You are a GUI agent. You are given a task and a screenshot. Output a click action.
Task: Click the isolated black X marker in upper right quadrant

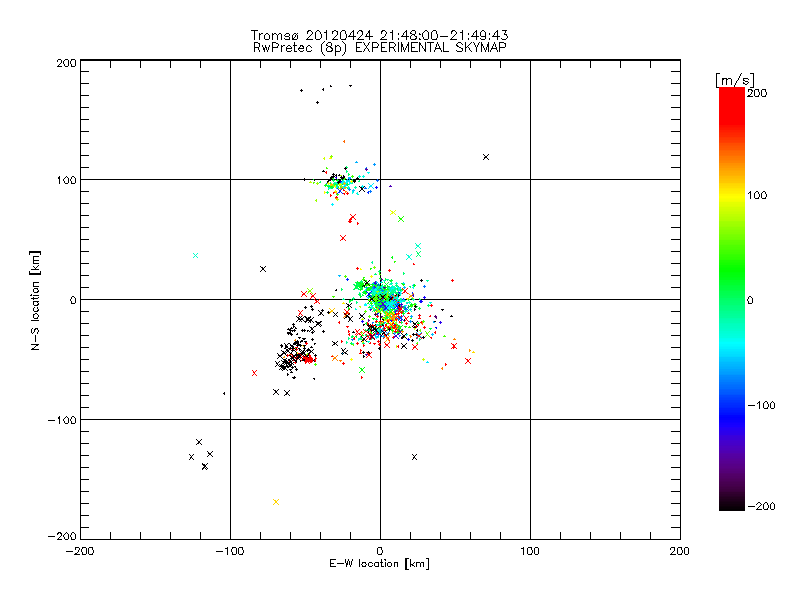coord(486,157)
